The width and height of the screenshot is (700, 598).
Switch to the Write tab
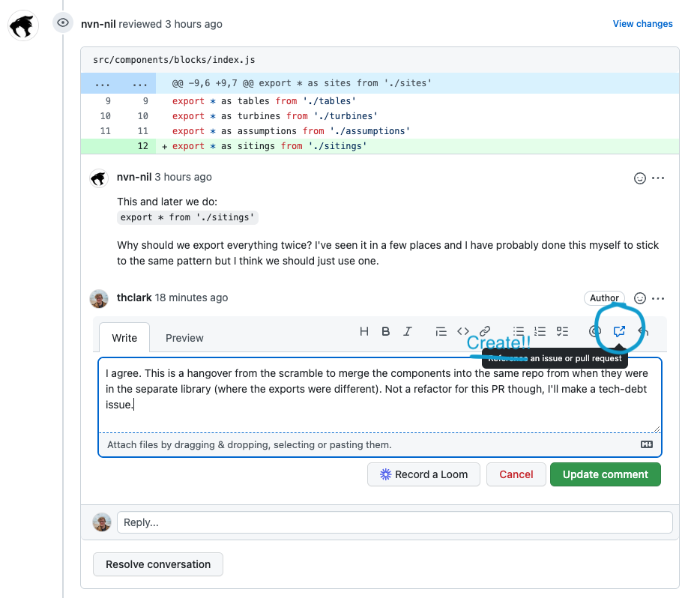click(x=124, y=338)
